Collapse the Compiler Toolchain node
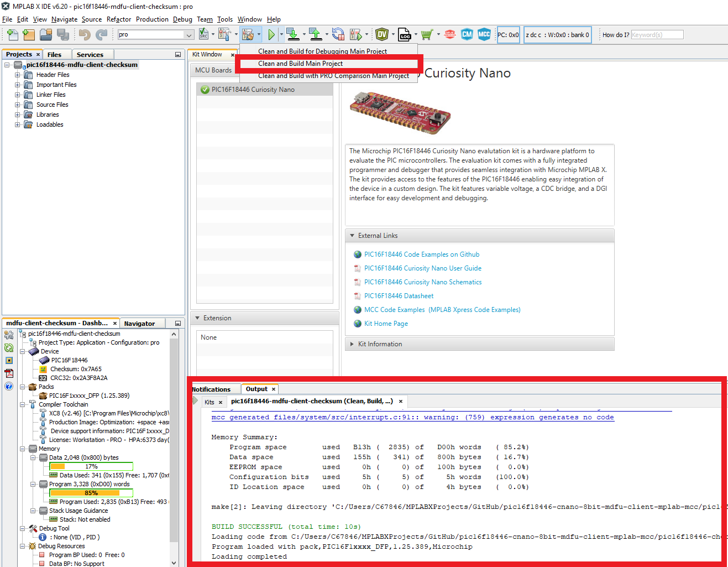This screenshot has height=567, width=728. pyautogui.click(x=23, y=404)
